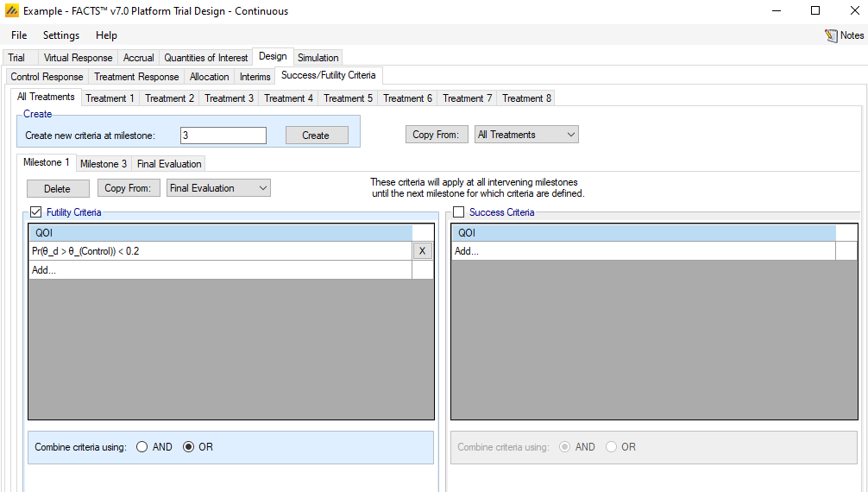Select the Treatment 5 tab
The image size is (868, 492).
pos(349,98)
